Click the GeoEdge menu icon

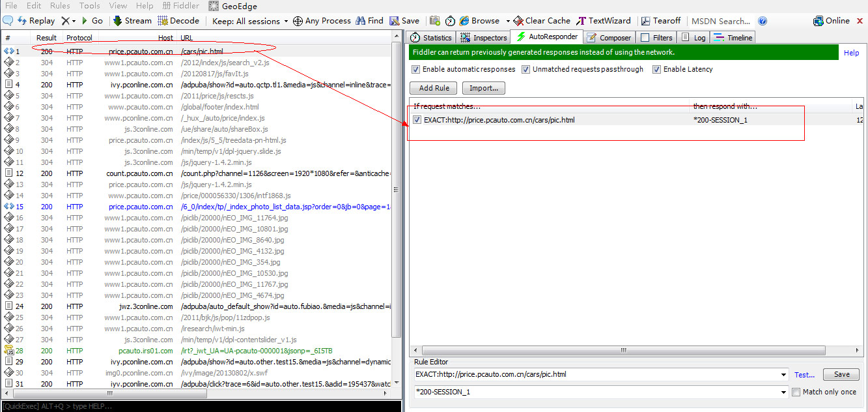(x=214, y=6)
